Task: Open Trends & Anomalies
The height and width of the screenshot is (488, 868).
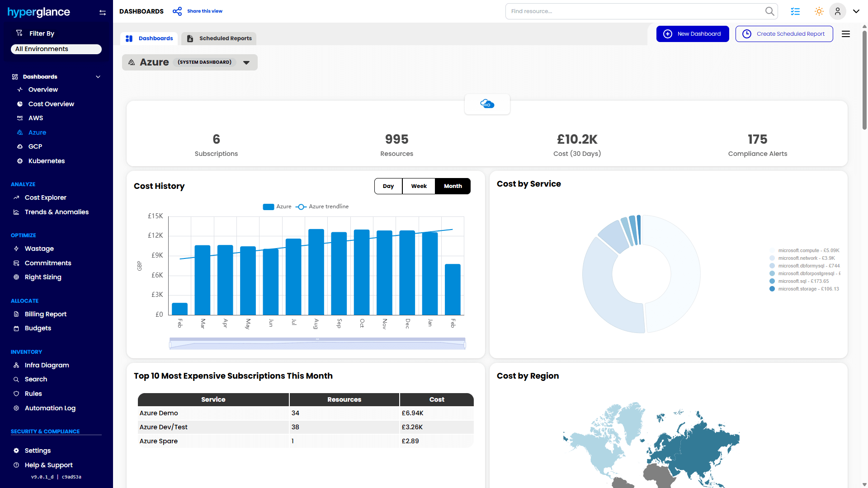Action: click(x=57, y=211)
